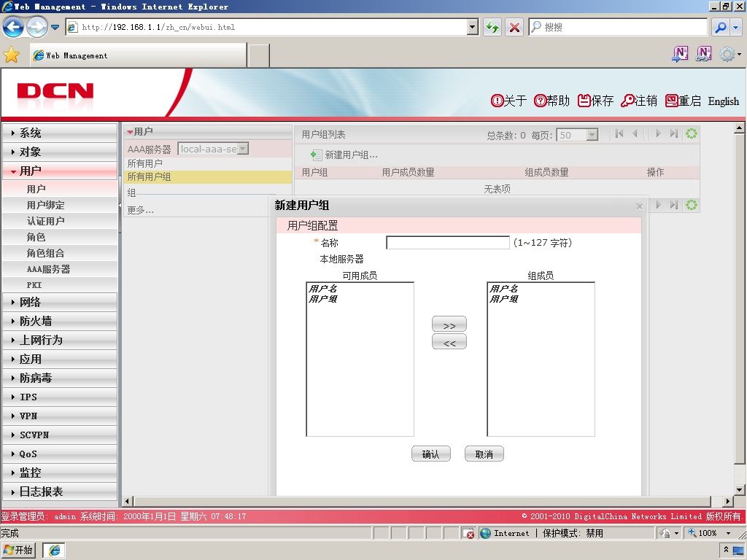Open 用户 submenu item

tap(60, 189)
